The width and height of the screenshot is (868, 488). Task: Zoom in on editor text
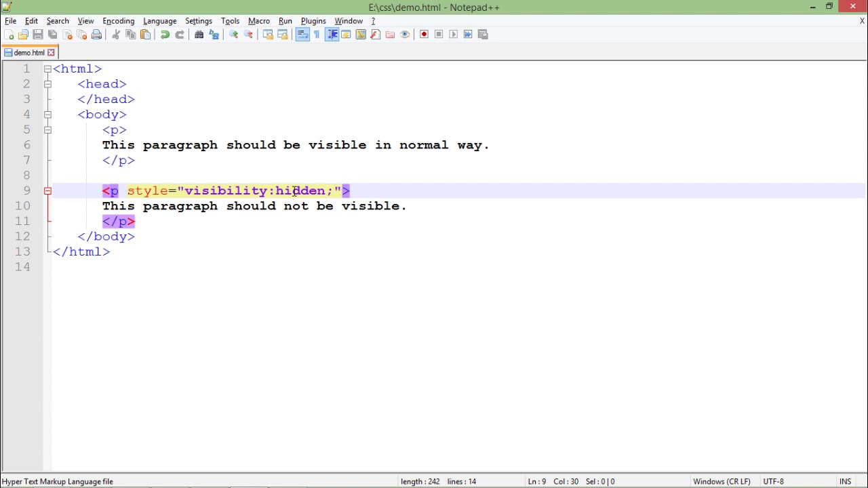233,35
